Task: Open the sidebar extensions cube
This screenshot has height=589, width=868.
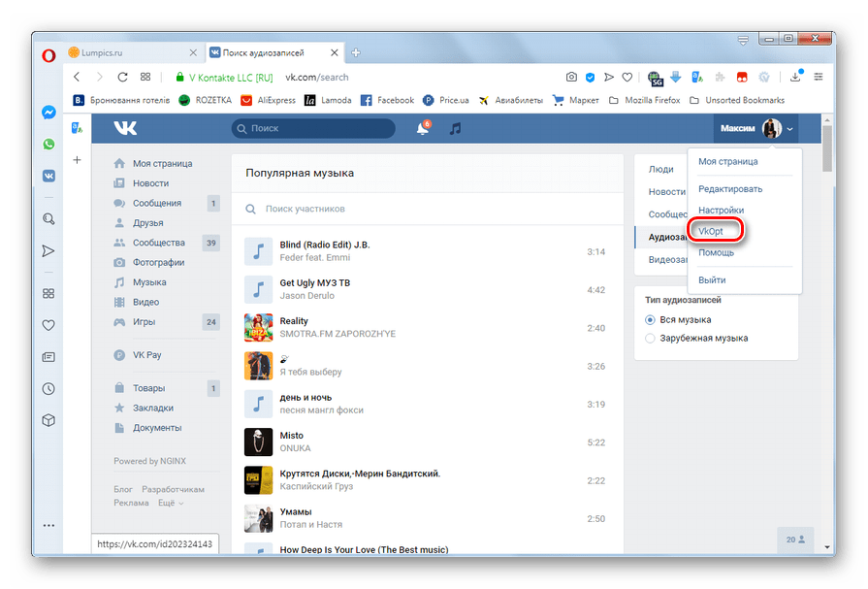Action: tap(48, 420)
